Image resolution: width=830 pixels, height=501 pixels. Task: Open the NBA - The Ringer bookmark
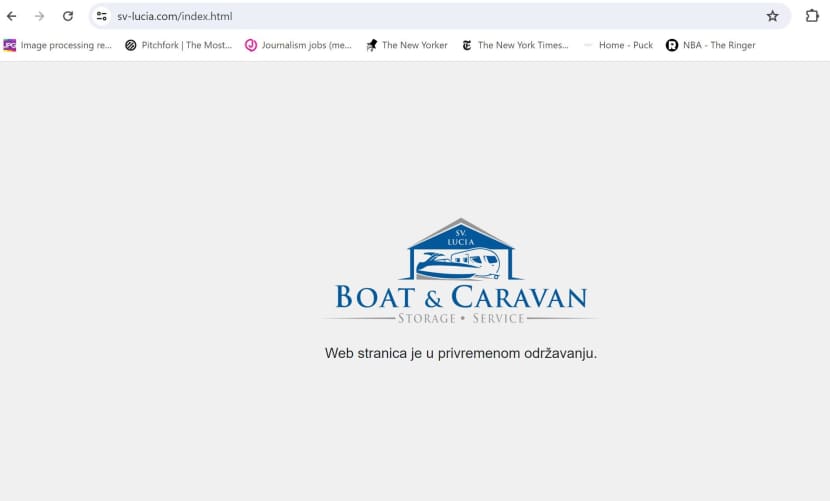click(x=710, y=45)
